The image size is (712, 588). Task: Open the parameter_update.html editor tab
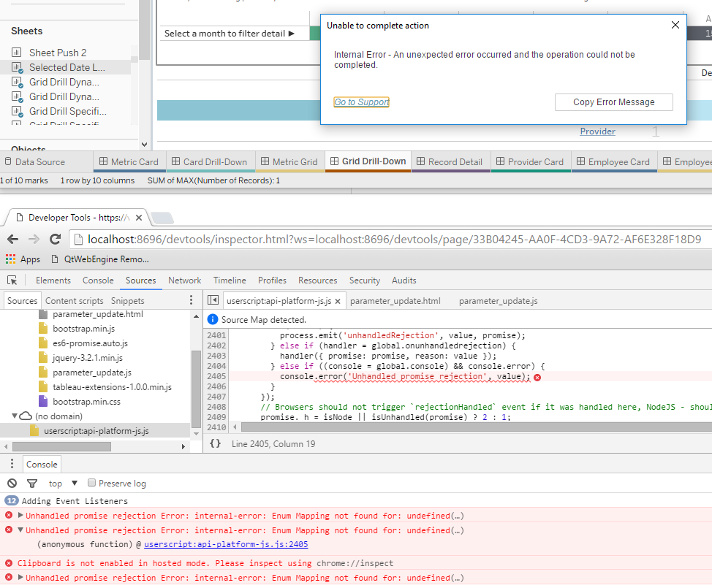pos(395,301)
